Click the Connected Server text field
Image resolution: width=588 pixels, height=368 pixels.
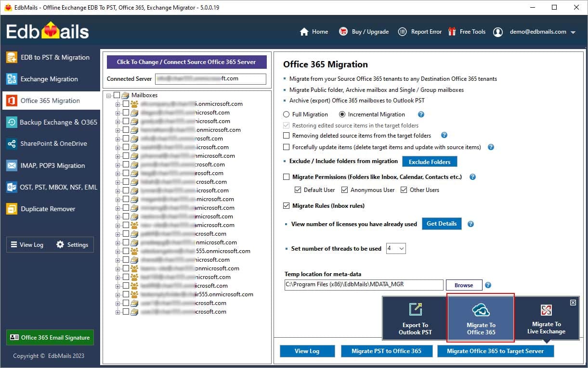pos(210,78)
